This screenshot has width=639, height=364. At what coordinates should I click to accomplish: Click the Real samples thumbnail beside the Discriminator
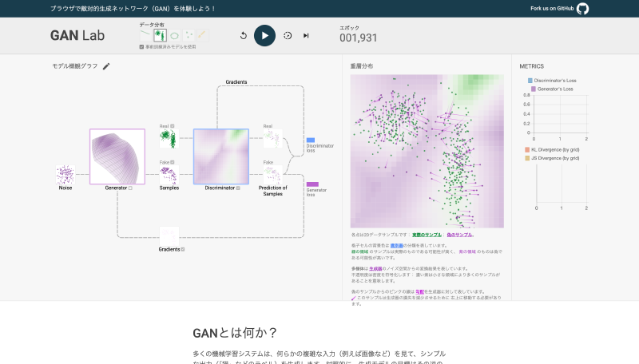coord(169,139)
